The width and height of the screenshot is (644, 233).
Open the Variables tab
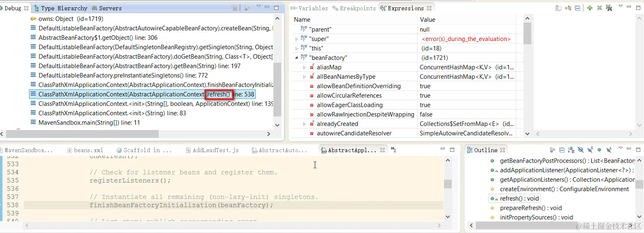pos(309,8)
